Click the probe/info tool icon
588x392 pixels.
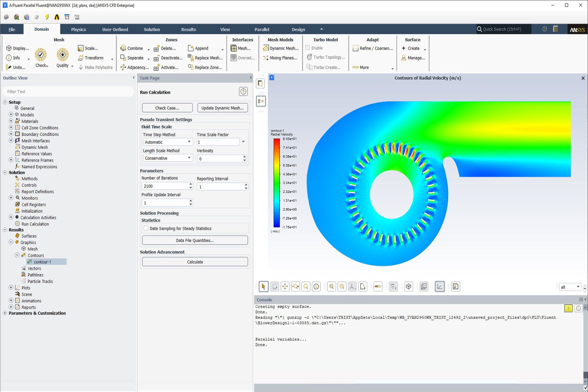(x=316, y=287)
